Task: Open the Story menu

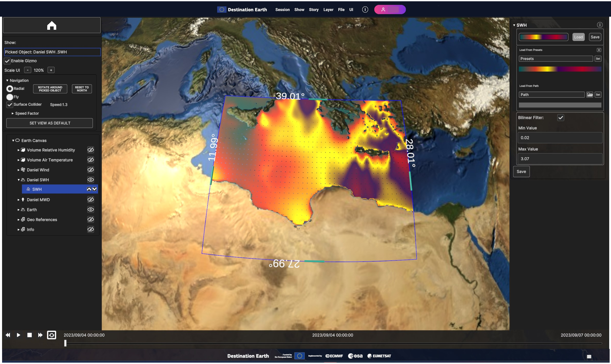Action: (313, 9)
